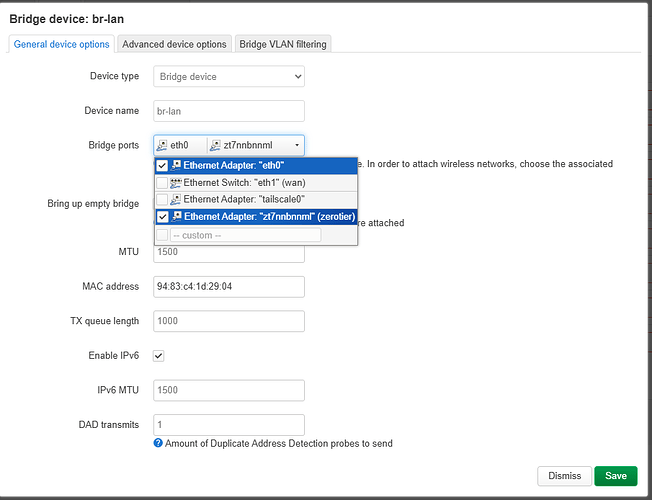Click the MAC address input field
652x500 pixels.
(x=229, y=287)
